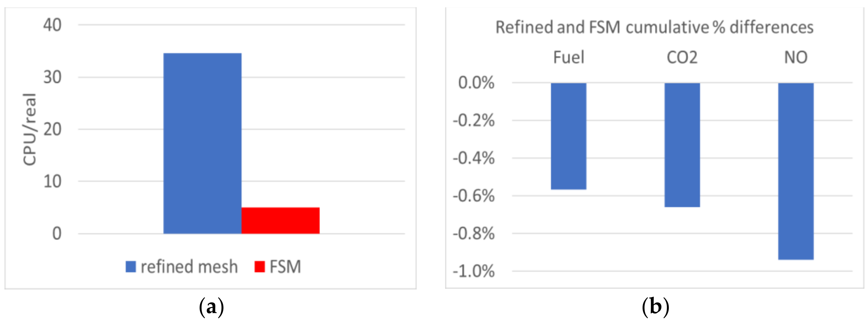Select the red FSM bar
Viewport: 868px width, 322px height.
[x=280, y=220]
